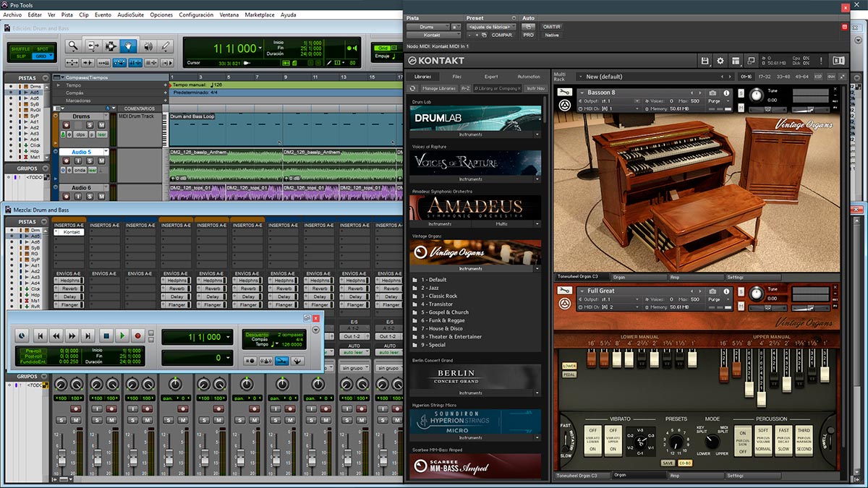Open the 3 - Classic Rock folder
Screen dimensions: 868x488
439,296
